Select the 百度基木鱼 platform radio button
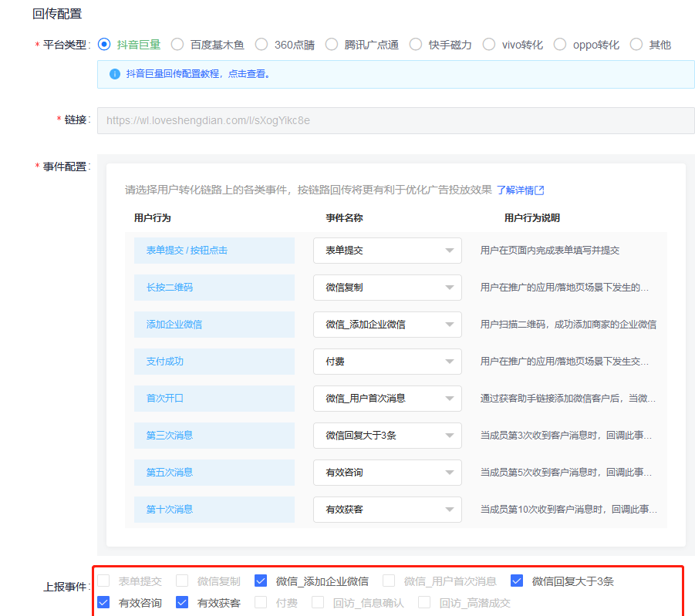Image resolution: width=695 pixels, height=616 pixels. pos(177,45)
